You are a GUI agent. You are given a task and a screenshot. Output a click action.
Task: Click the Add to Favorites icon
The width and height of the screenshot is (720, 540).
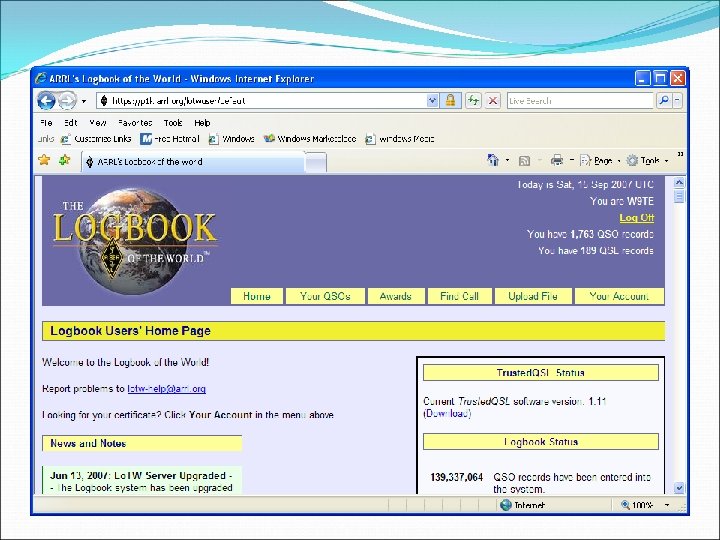coord(65,160)
